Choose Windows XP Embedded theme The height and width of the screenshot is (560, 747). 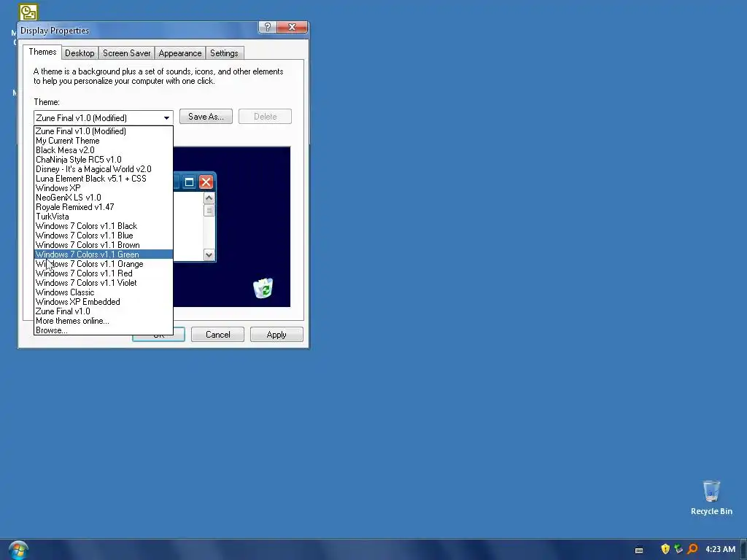(x=104, y=302)
